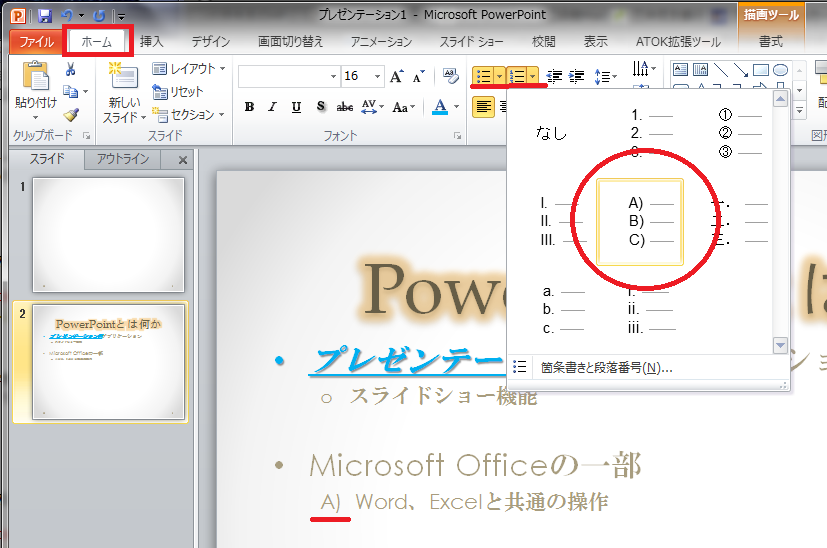Open the font color dropdown arrow
Screen dimensions: 827x548
456,107
